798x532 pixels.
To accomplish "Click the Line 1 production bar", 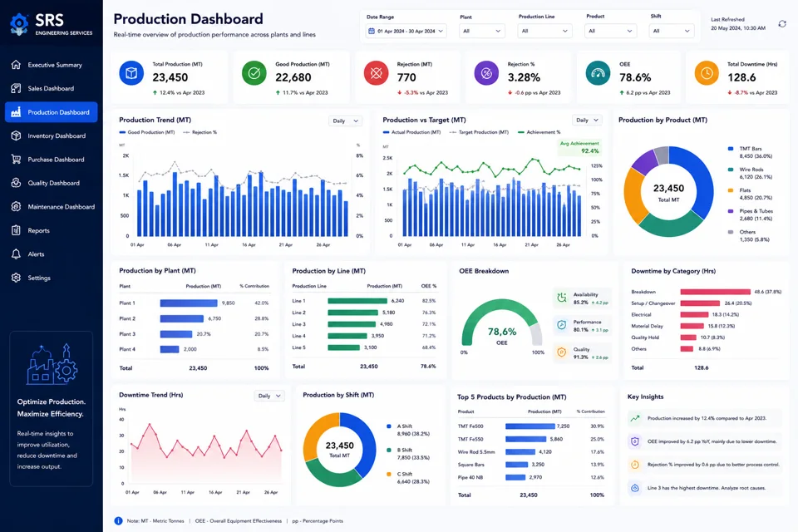I will [x=357, y=301].
